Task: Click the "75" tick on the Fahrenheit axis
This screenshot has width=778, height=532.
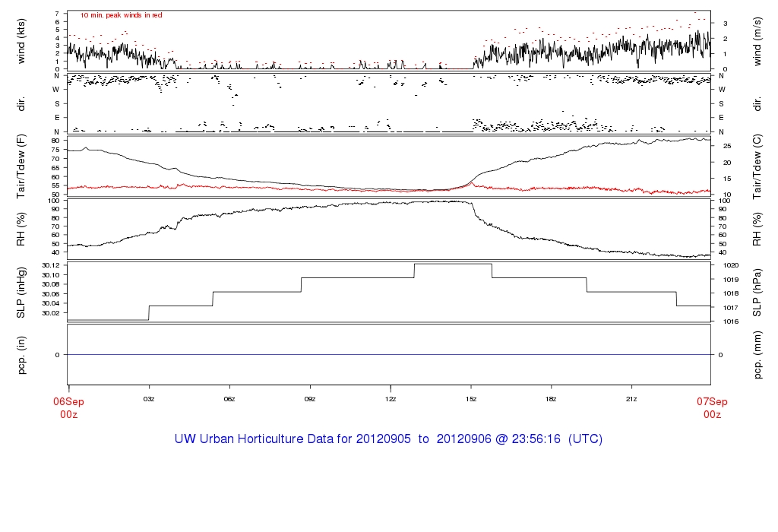Action: (55, 150)
